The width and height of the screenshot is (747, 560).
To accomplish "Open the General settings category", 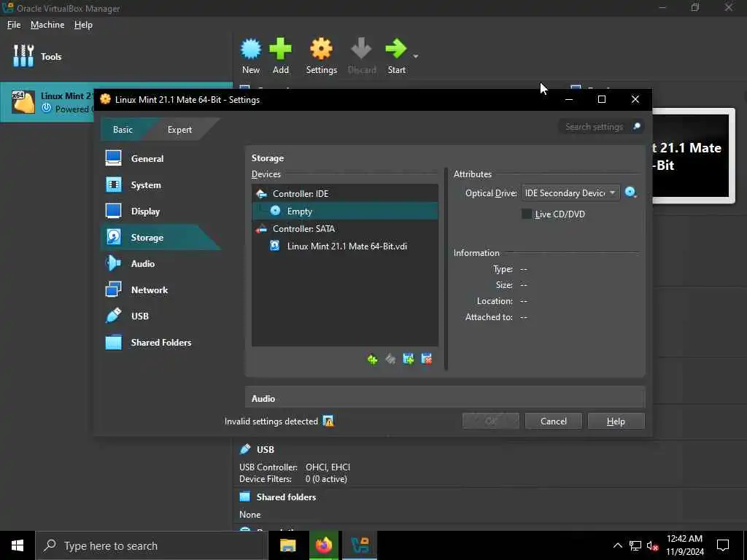I will point(161,158).
